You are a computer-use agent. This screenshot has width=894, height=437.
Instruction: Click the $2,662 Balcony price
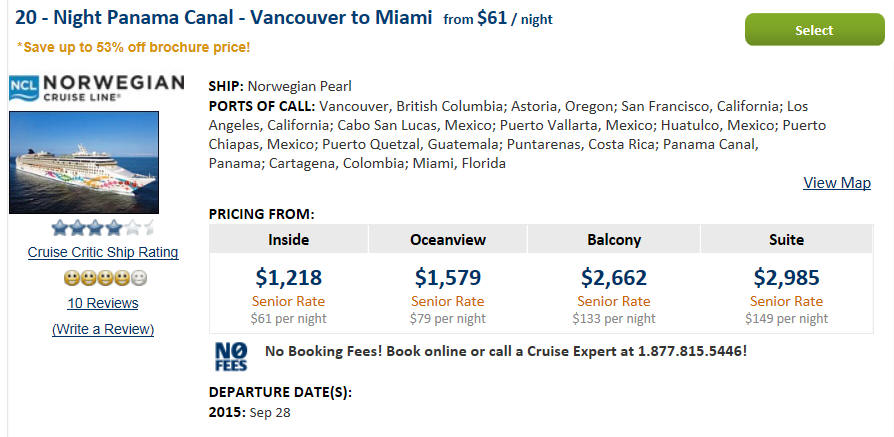614,278
